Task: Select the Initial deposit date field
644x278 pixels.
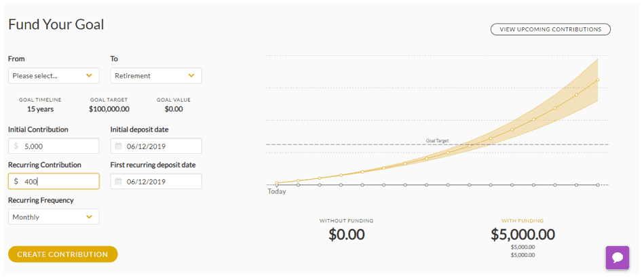Action: (160, 146)
